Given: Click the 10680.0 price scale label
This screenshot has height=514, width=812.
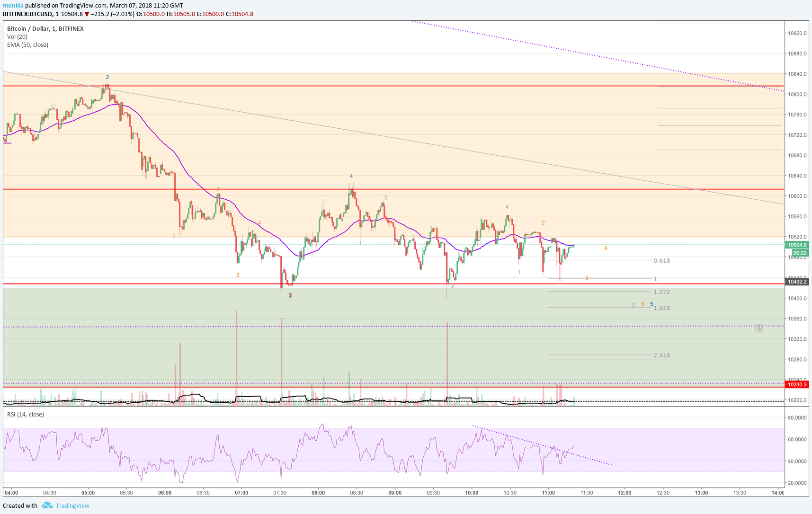Looking at the screenshot, I should [797, 155].
